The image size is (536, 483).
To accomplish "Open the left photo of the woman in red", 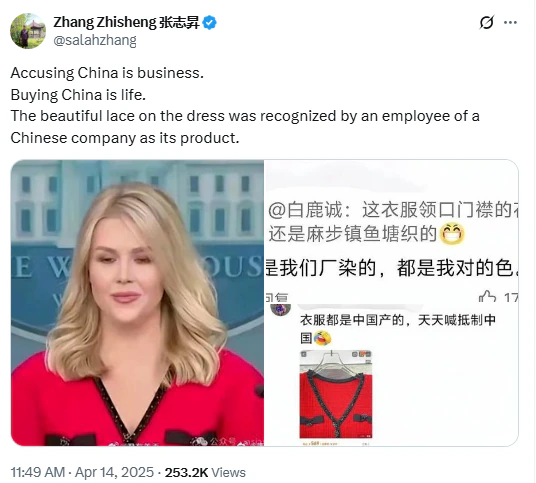I will click(137, 303).
